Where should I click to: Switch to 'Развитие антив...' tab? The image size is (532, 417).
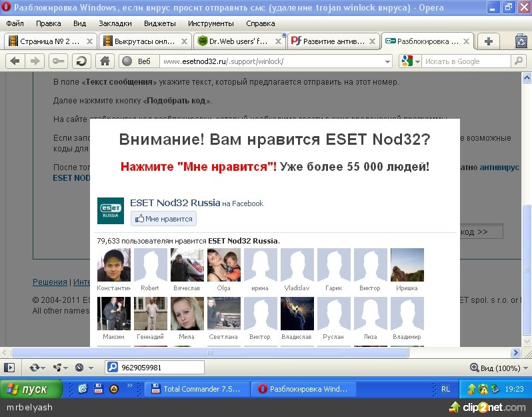click(333, 41)
